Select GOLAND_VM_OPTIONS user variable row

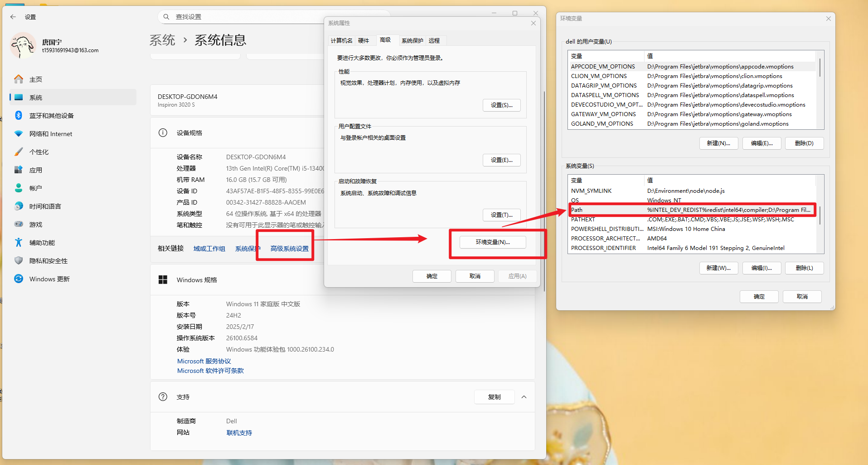[692, 124]
